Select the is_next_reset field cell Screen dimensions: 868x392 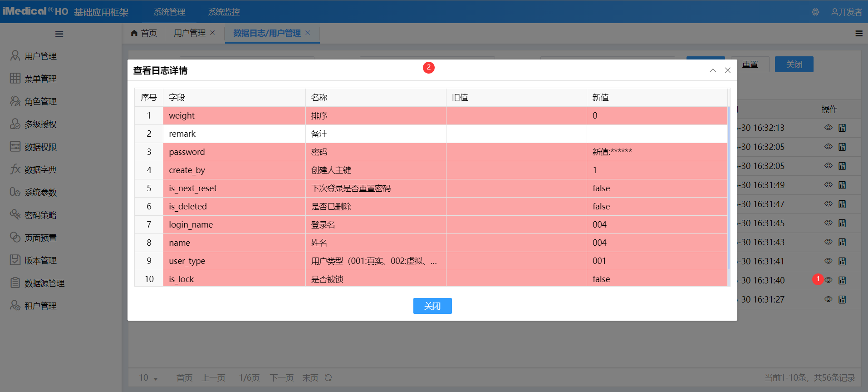click(x=234, y=189)
